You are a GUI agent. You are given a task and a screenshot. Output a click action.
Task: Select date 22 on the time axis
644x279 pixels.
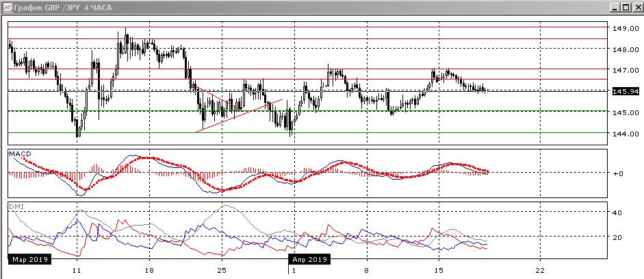[x=541, y=270]
